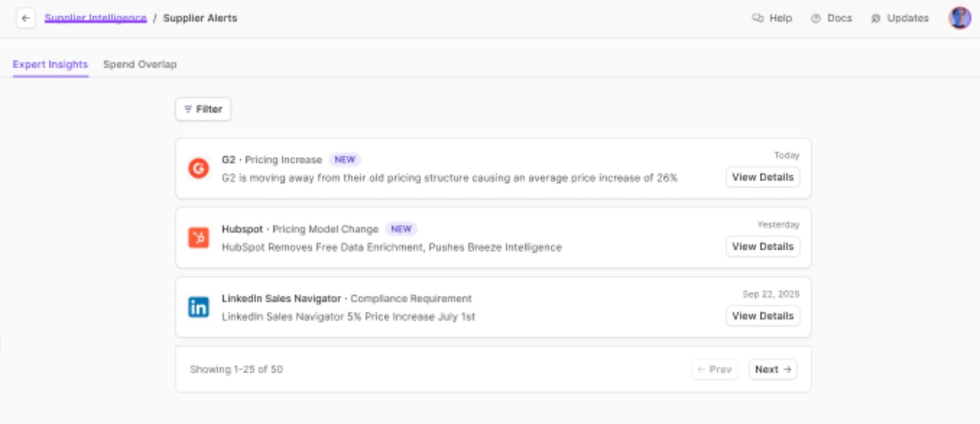Image resolution: width=980 pixels, height=424 pixels.
Task: Switch to the Spend Overlap tab
Action: click(140, 65)
